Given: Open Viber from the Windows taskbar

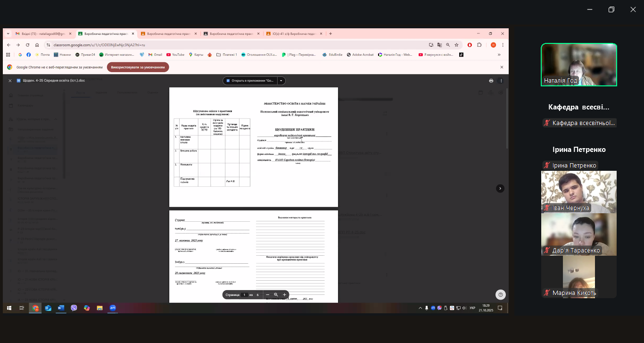Looking at the screenshot, I should [x=74, y=308].
